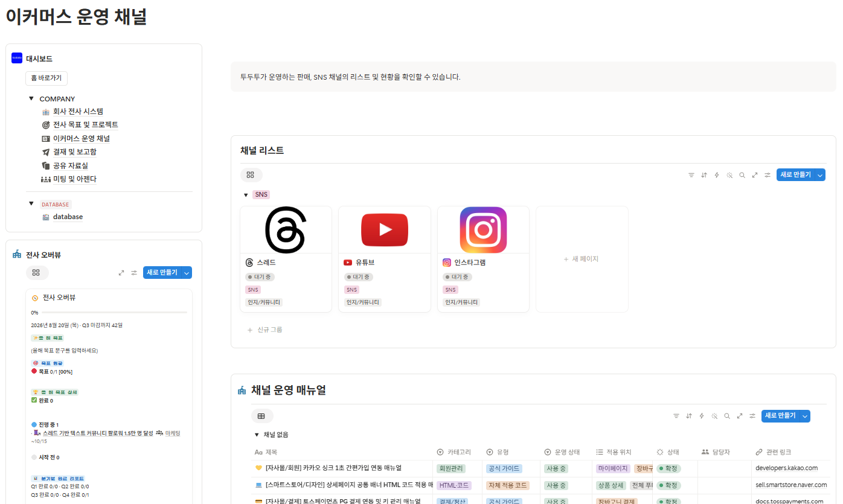Click the 마케팅 team link

point(173,433)
